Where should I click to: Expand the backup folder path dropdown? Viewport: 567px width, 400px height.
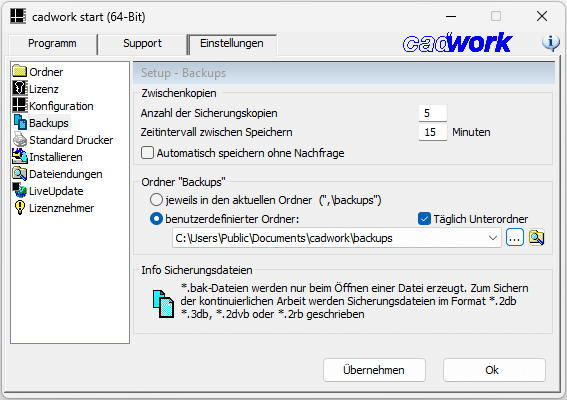click(x=493, y=238)
